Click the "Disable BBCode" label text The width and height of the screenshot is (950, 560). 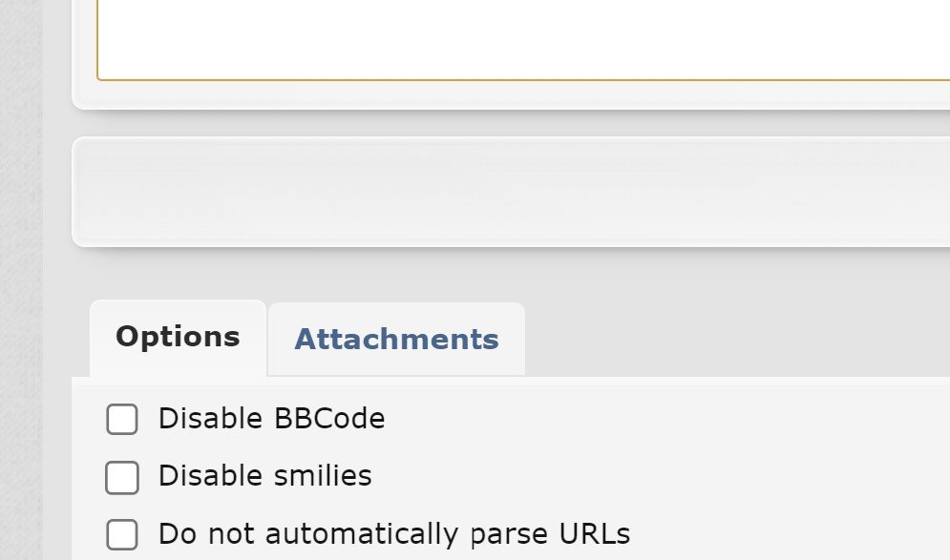click(271, 419)
